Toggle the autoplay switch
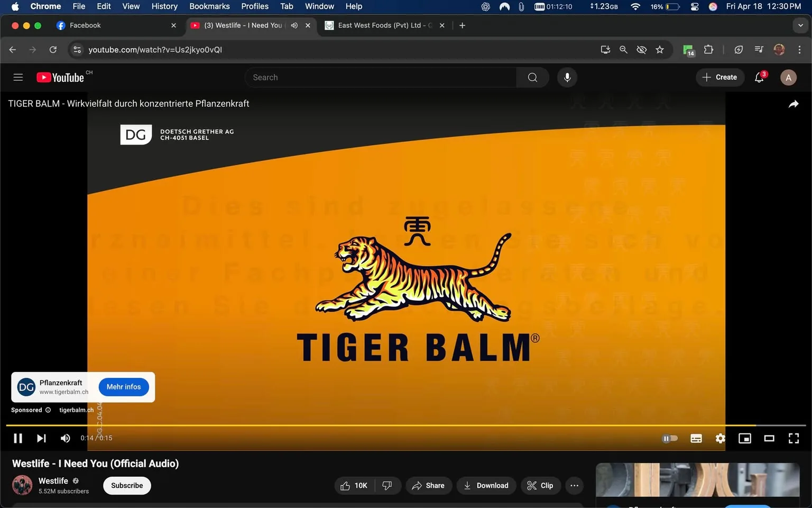The image size is (812, 508). click(670, 438)
